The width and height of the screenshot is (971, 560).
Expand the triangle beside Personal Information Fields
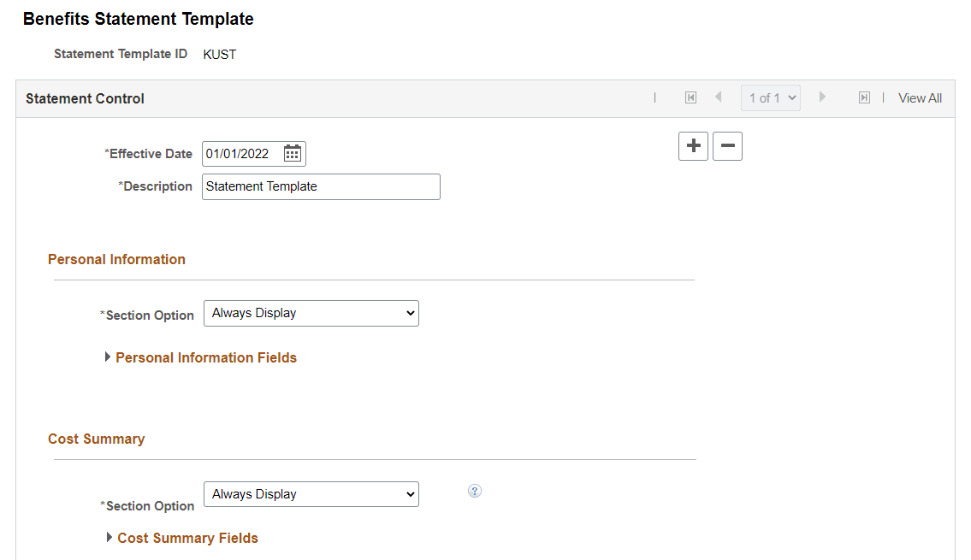(108, 357)
